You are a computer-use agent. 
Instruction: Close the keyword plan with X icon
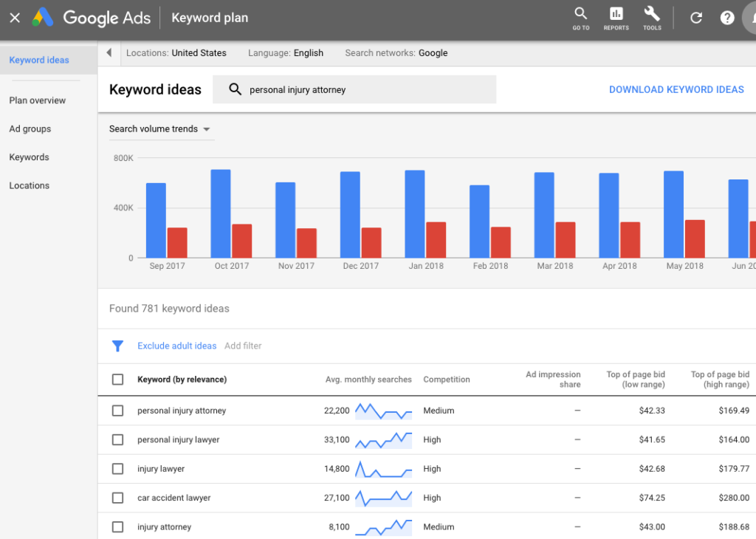pyautogui.click(x=15, y=18)
